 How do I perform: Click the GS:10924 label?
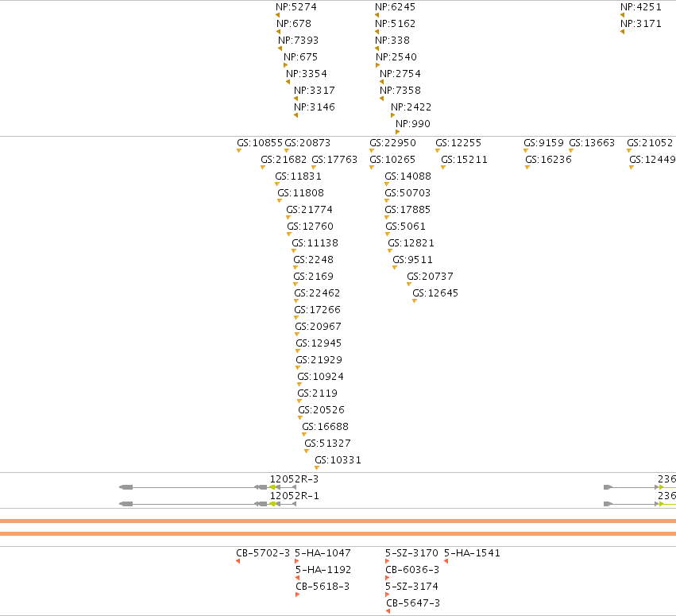pos(321,377)
